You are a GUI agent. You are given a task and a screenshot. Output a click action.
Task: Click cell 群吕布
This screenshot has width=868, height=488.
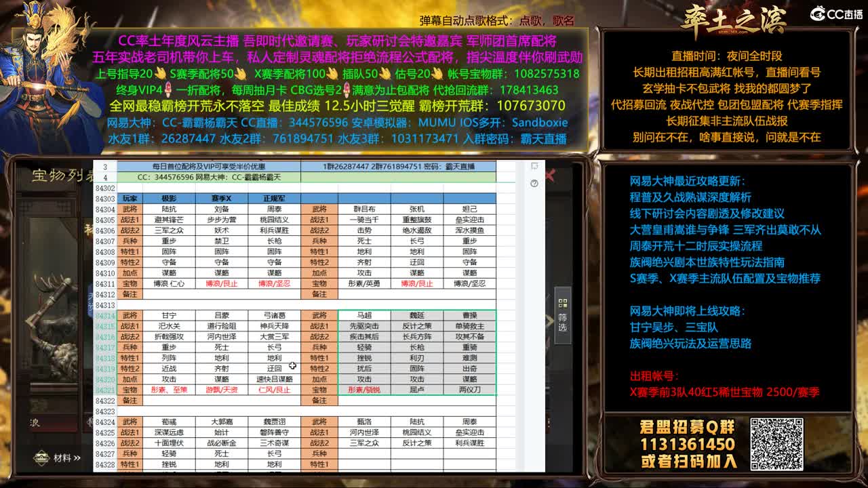coord(364,209)
